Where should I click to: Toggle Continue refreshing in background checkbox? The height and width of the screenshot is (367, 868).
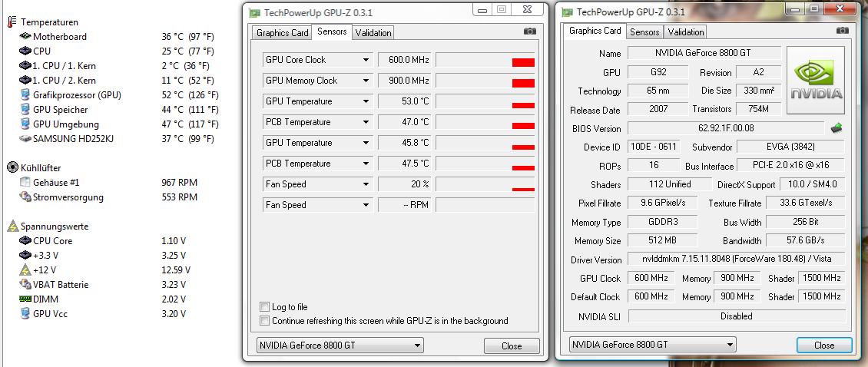pyautogui.click(x=264, y=320)
